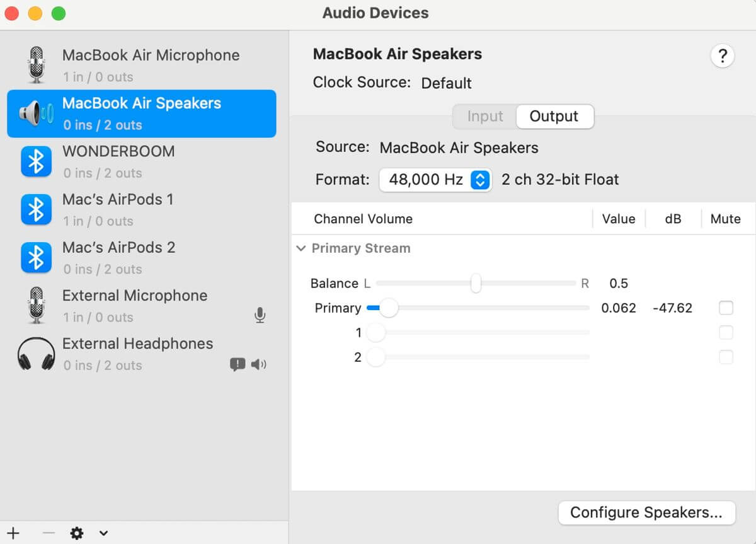Select the Input tab
The height and width of the screenshot is (544, 756).
tap(484, 116)
